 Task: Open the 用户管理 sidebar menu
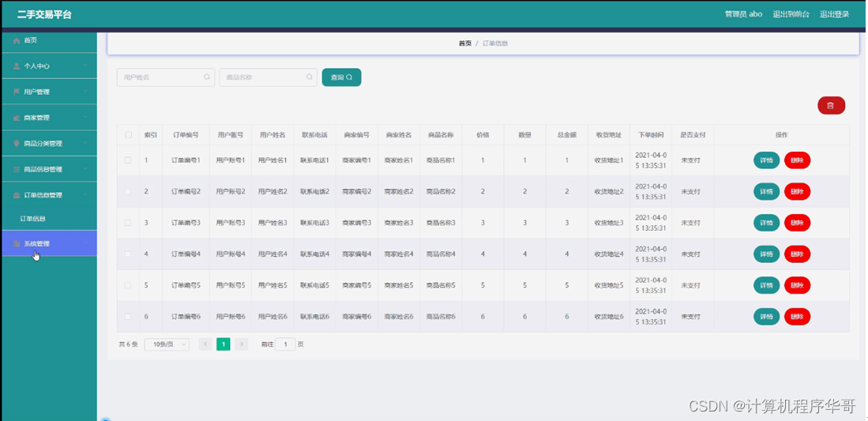tap(49, 92)
